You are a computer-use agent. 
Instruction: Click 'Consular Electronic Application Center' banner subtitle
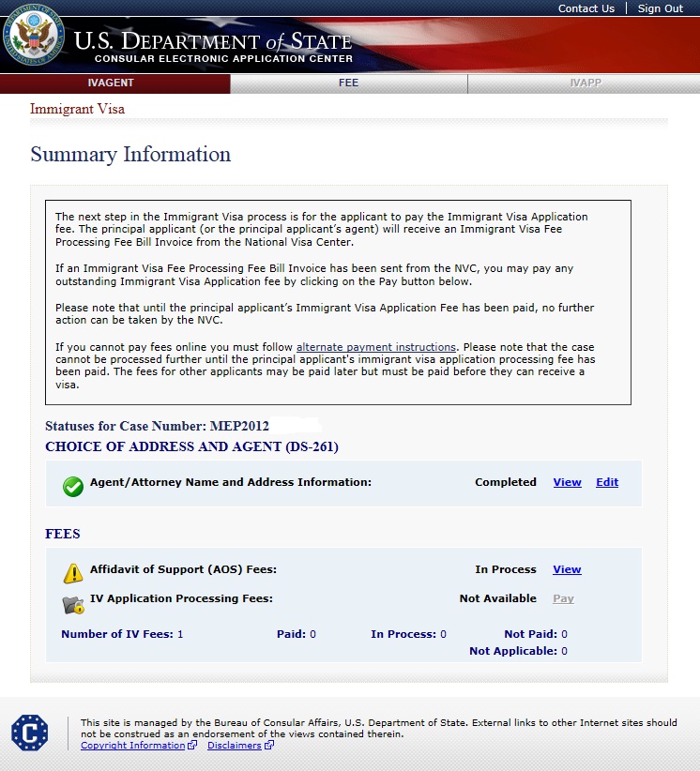click(x=224, y=58)
